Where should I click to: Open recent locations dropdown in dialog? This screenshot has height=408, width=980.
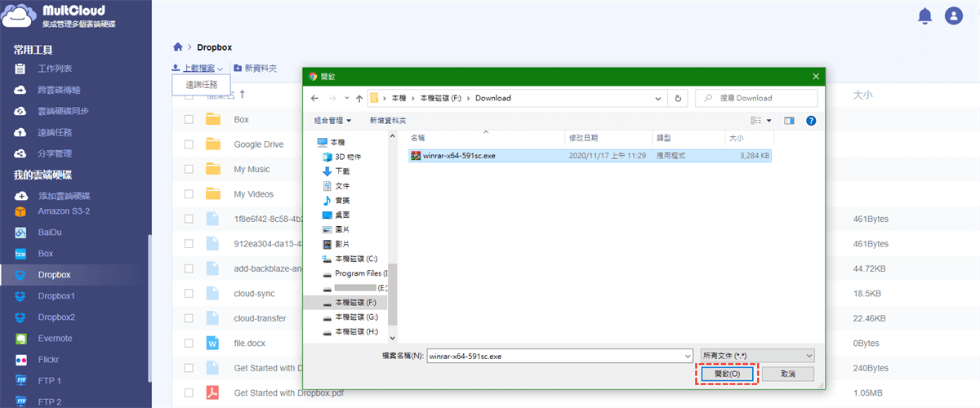click(x=346, y=98)
